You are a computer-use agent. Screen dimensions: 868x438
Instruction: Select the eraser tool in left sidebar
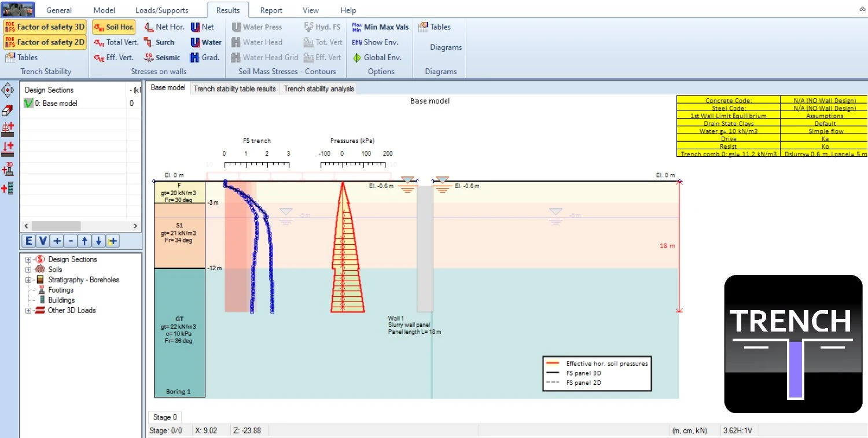tap(8, 111)
